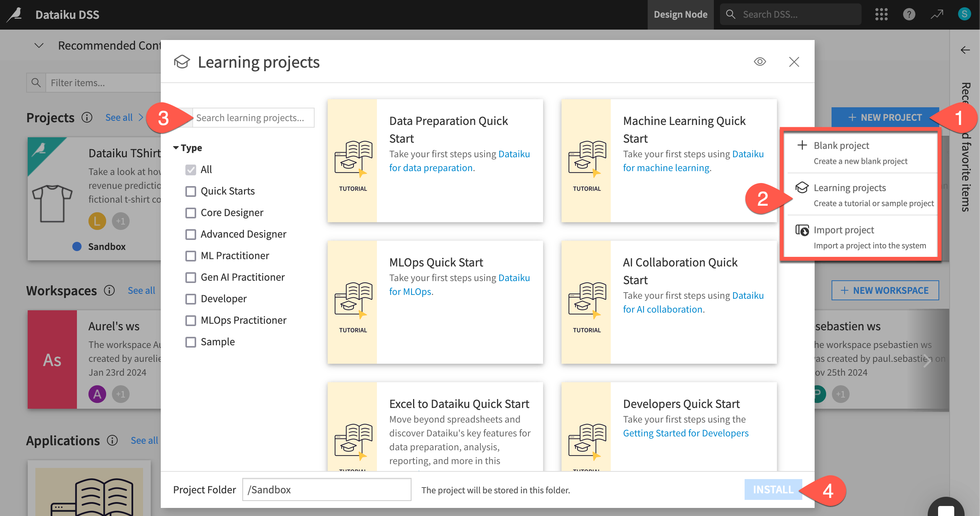Click the Search learning projects field

pos(253,118)
